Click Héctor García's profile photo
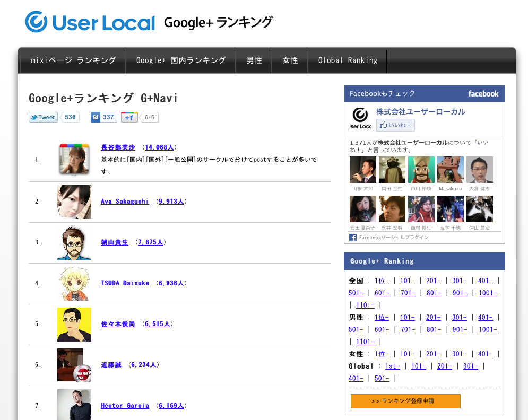 coord(74,405)
